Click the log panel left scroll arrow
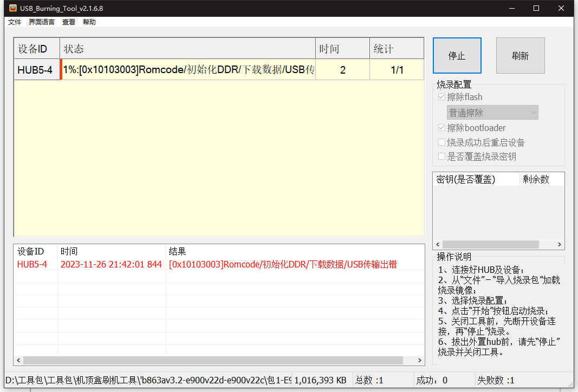The image size is (578, 392). (x=19, y=360)
